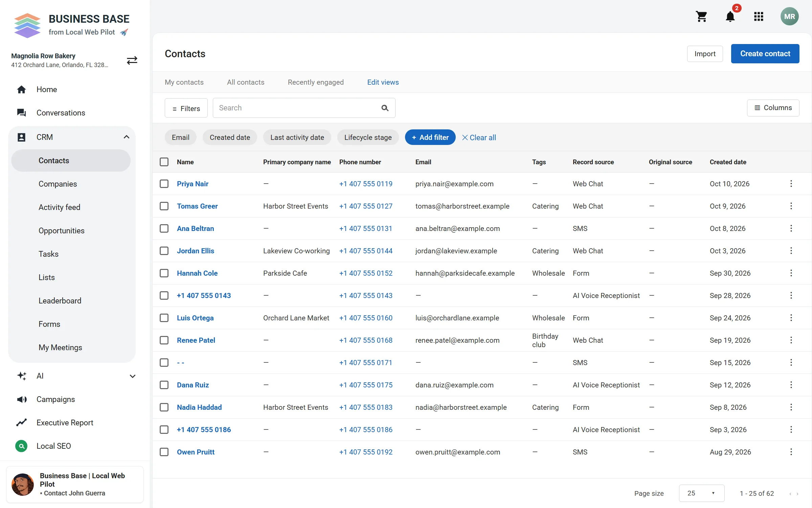Screen dimensions: 812x508
Task: Go to Home via house icon
Action: 21,89
